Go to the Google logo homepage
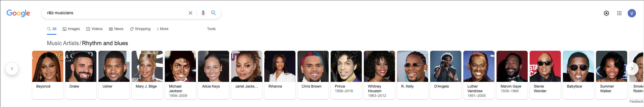644x107 pixels. click(x=18, y=13)
